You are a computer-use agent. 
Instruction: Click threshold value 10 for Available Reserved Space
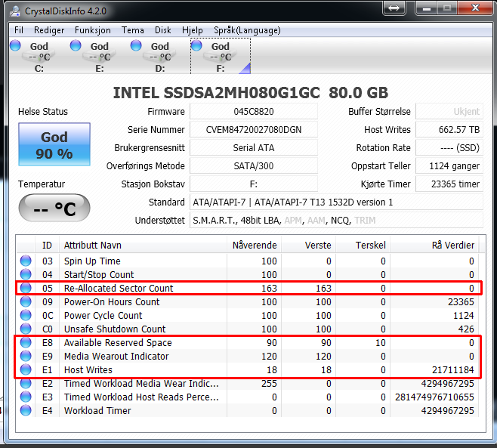coord(381,343)
